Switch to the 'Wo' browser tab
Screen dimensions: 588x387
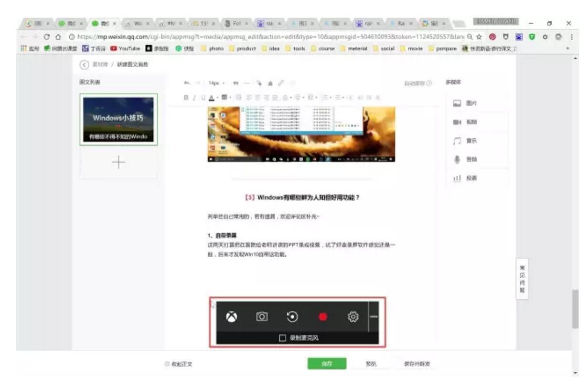tap(138, 23)
